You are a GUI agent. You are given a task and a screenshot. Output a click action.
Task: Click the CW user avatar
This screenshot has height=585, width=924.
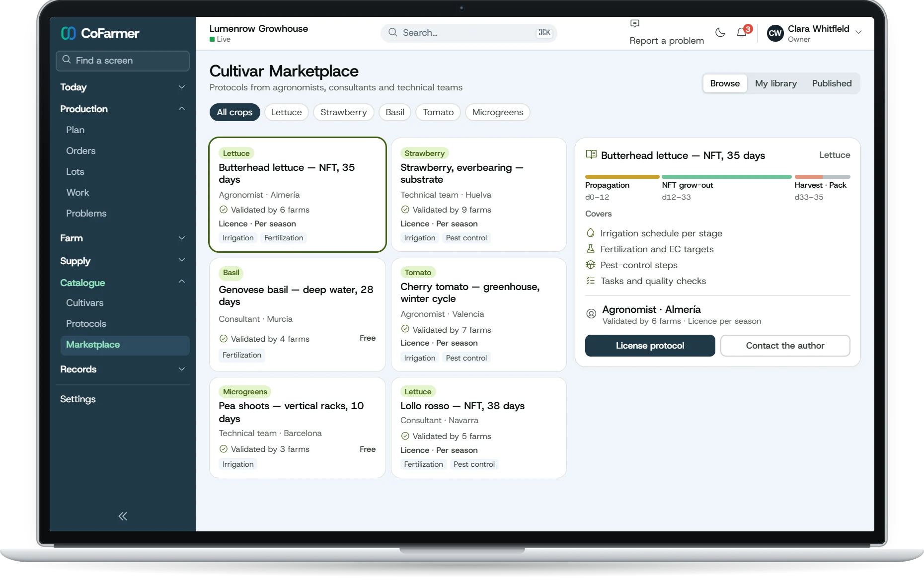click(x=775, y=33)
